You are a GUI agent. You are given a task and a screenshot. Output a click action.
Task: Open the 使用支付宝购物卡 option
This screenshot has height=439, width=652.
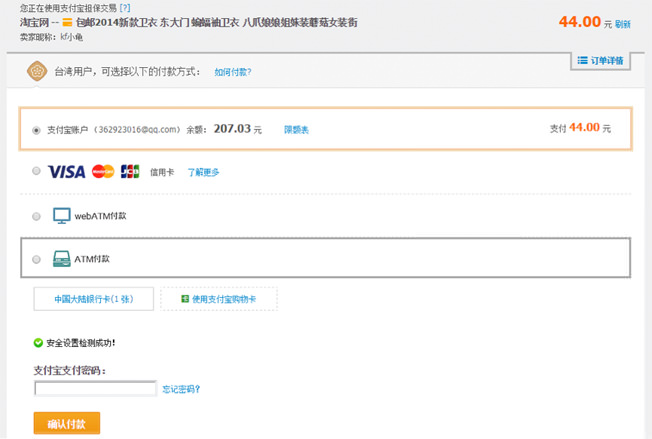coord(218,299)
